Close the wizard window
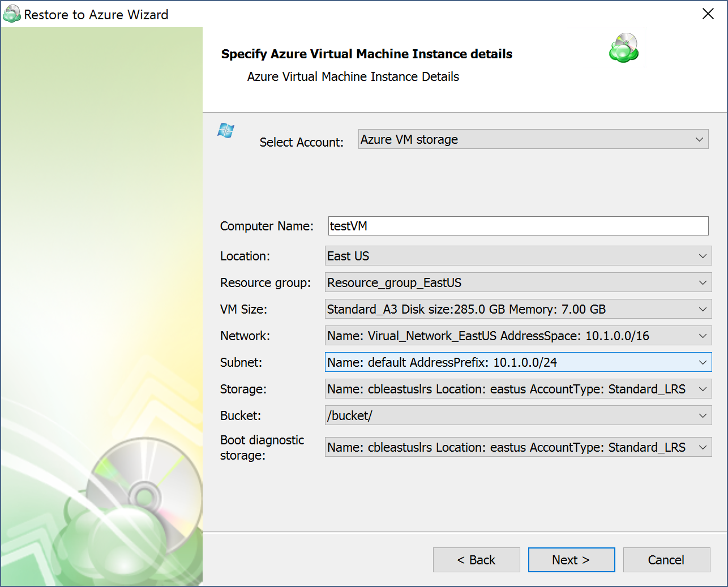The height and width of the screenshot is (587, 728). click(x=708, y=14)
